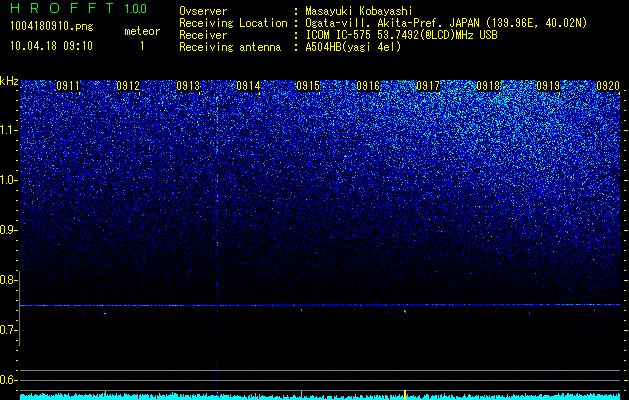The image size is (629, 400).
Task: Click the 0.7 frequency axis label
Action: pyautogui.click(x=9, y=330)
